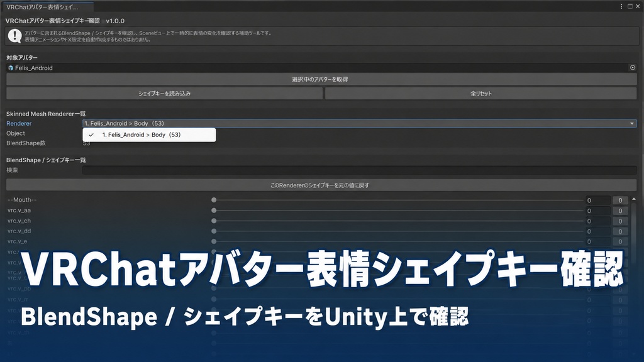Click シェイプキーを読み込み button
Screen dimensions: 644x362
click(164, 94)
